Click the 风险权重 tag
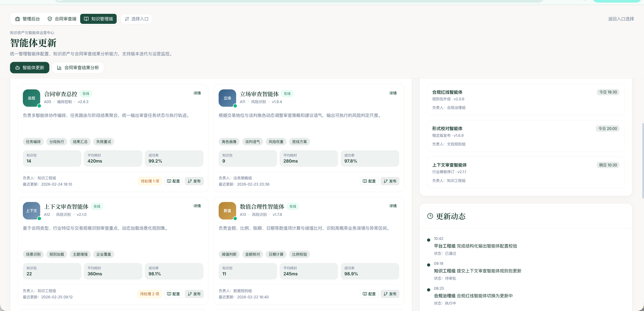 [x=276, y=142]
